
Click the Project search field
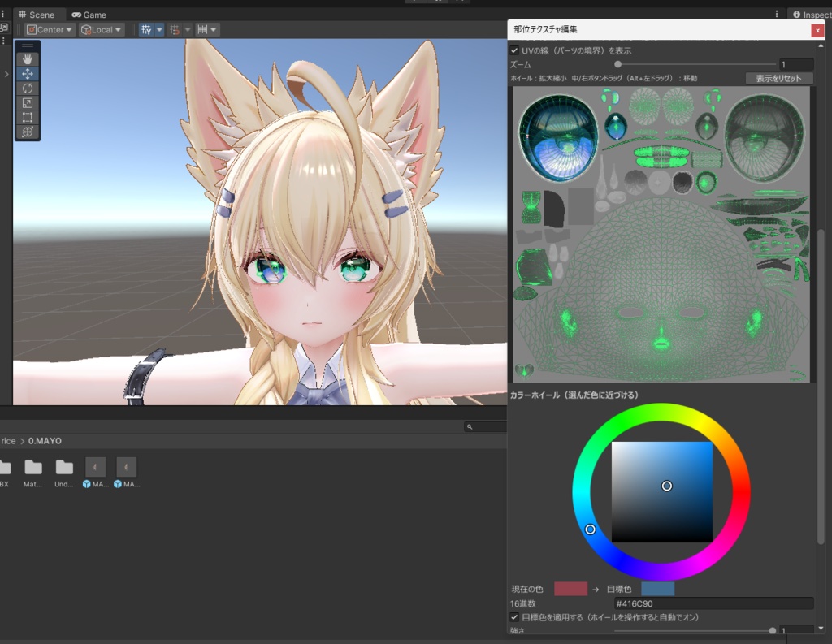485,426
